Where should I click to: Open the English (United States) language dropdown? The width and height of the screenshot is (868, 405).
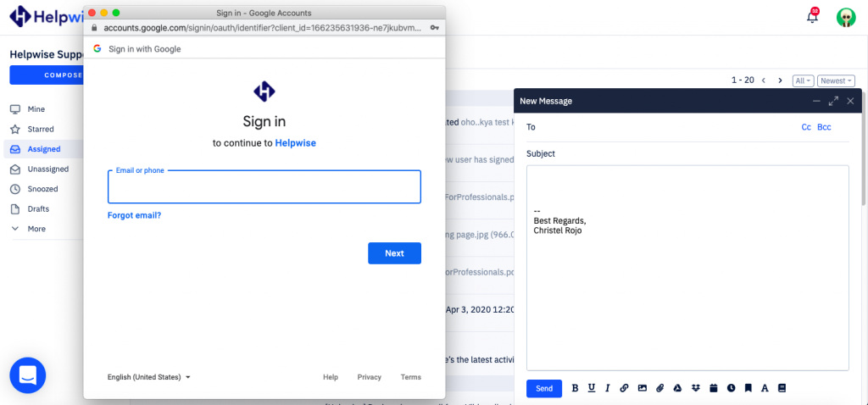149,377
